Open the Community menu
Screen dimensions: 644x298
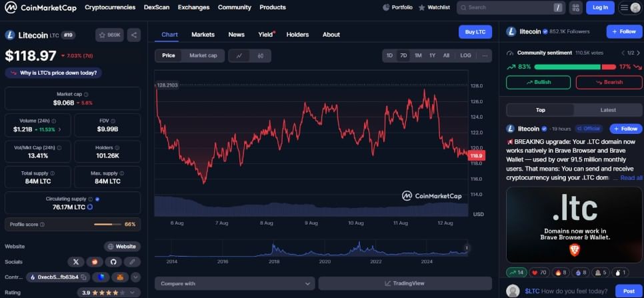click(x=235, y=7)
